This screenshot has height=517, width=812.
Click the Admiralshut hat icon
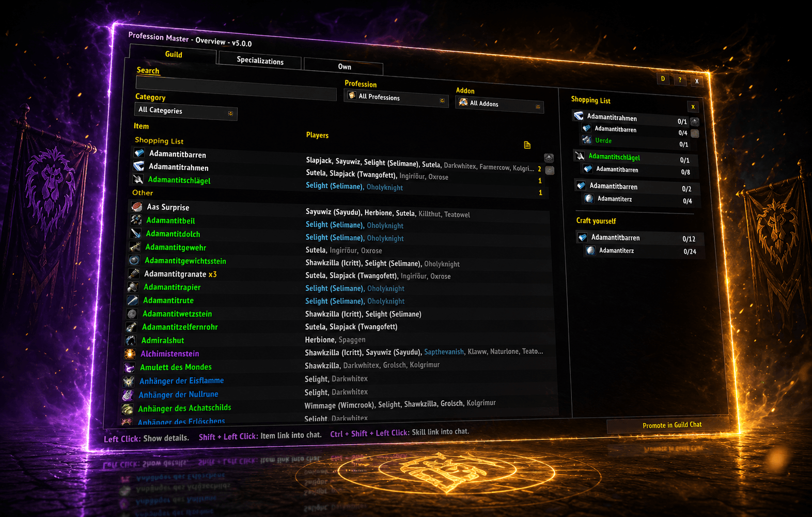click(132, 340)
